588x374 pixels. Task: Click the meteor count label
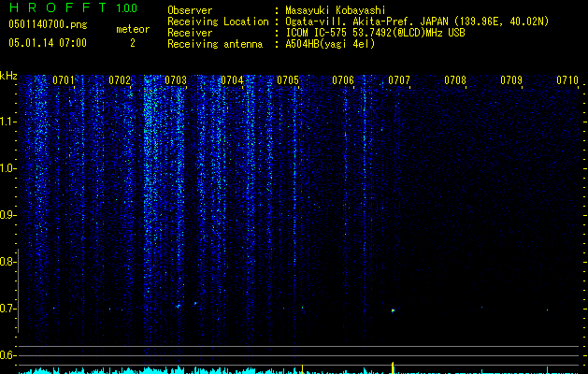tap(133, 29)
